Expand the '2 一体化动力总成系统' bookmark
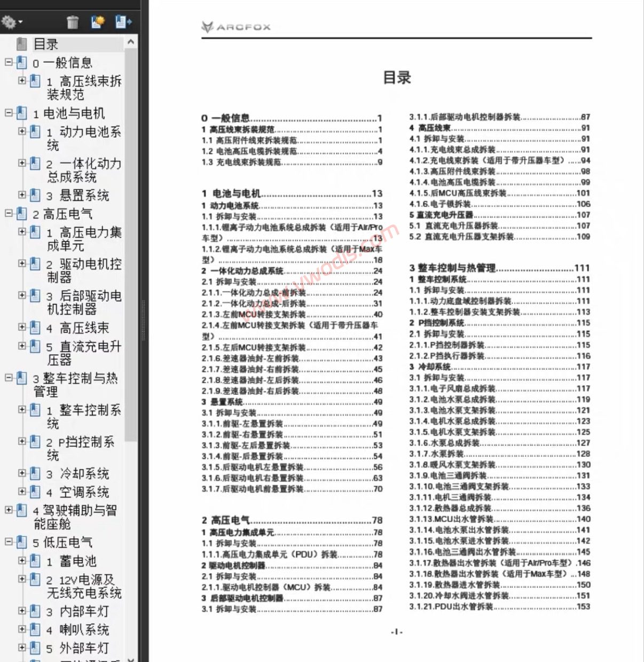644x662 pixels. click(22, 163)
